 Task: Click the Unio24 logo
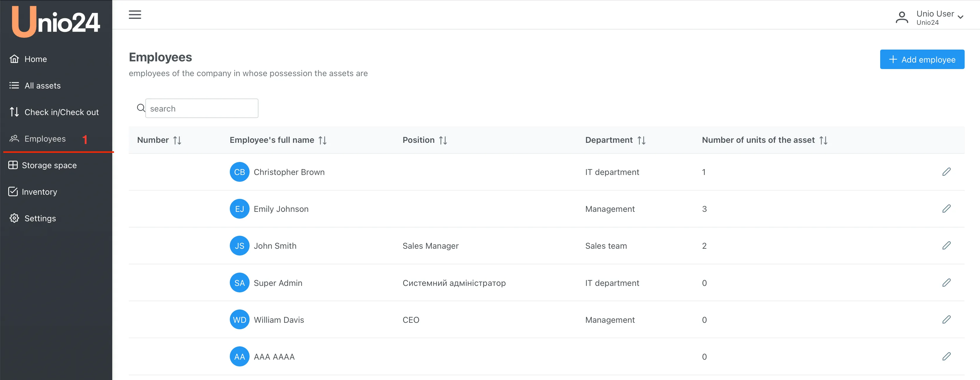click(56, 22)
